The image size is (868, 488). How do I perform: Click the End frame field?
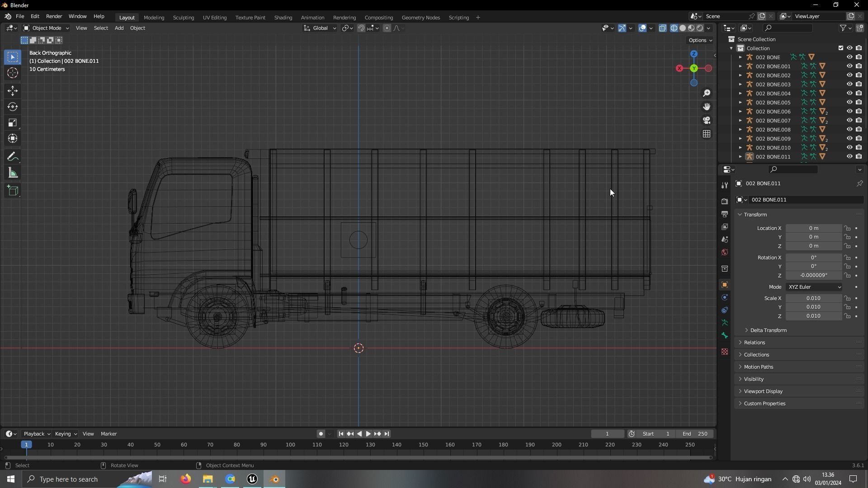coord(695,434)
